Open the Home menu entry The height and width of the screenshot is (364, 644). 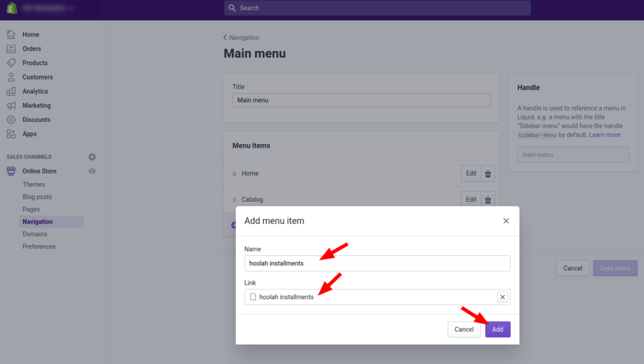pos(31,35)
